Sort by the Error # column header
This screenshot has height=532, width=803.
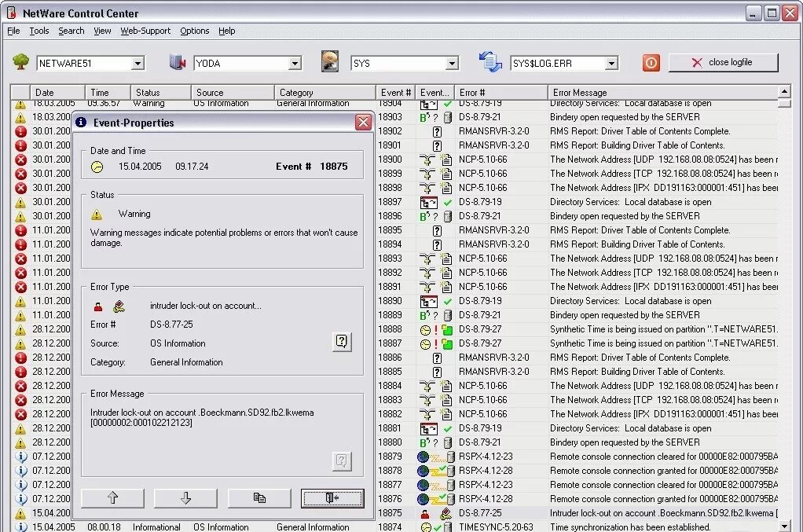[500, 93]
